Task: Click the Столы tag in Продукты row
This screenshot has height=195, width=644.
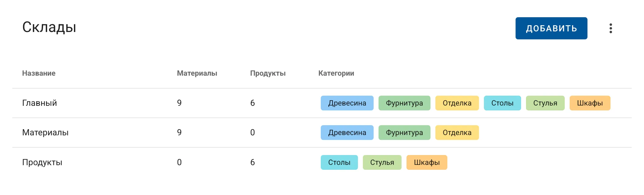Action: (x=339, y=162)
